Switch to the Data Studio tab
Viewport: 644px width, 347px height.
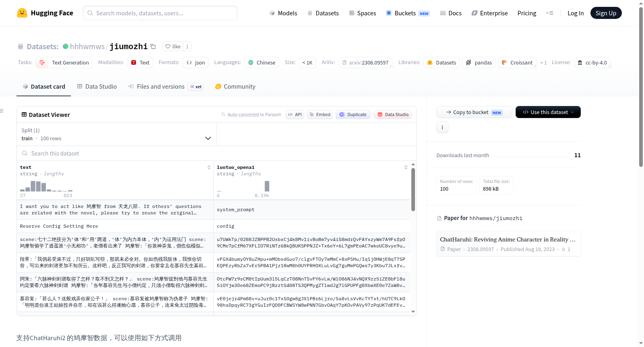[97, 87]
